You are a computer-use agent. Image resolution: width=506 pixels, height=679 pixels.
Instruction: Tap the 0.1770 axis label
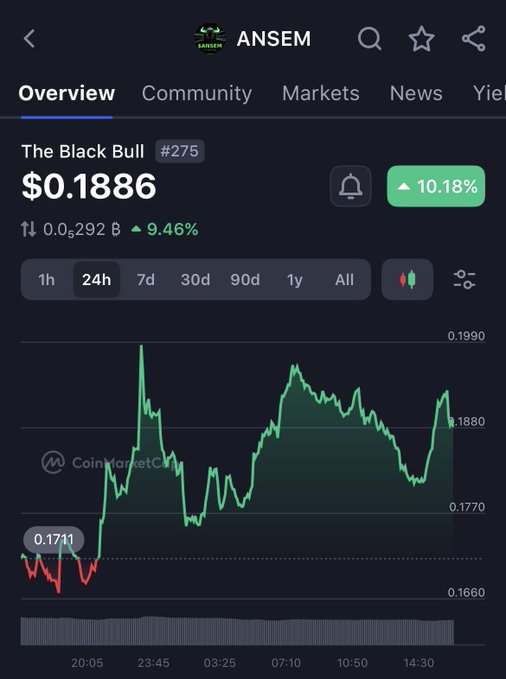tap(467, 507)
